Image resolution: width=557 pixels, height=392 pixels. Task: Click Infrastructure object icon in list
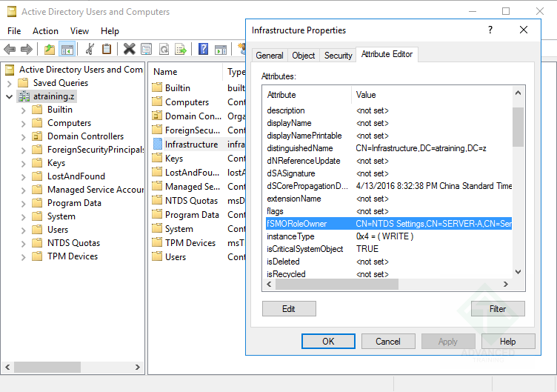[157, 144]
